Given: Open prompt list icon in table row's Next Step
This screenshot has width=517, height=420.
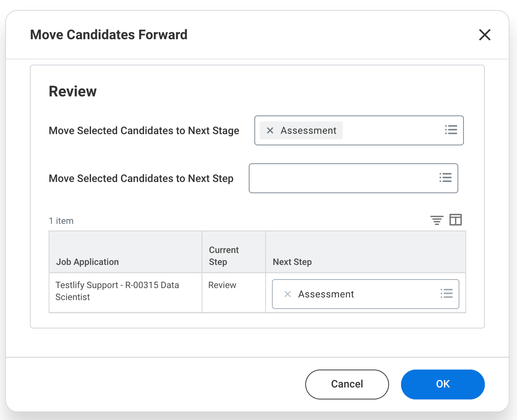Looking at the screenshot, I should pyautogui.click(x=446, y=293).
